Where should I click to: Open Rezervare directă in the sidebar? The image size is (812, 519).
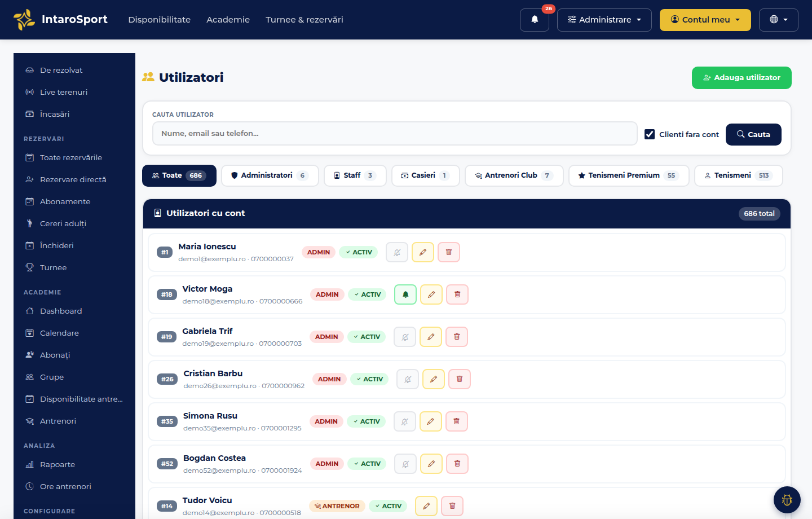[x=74, y=179]
